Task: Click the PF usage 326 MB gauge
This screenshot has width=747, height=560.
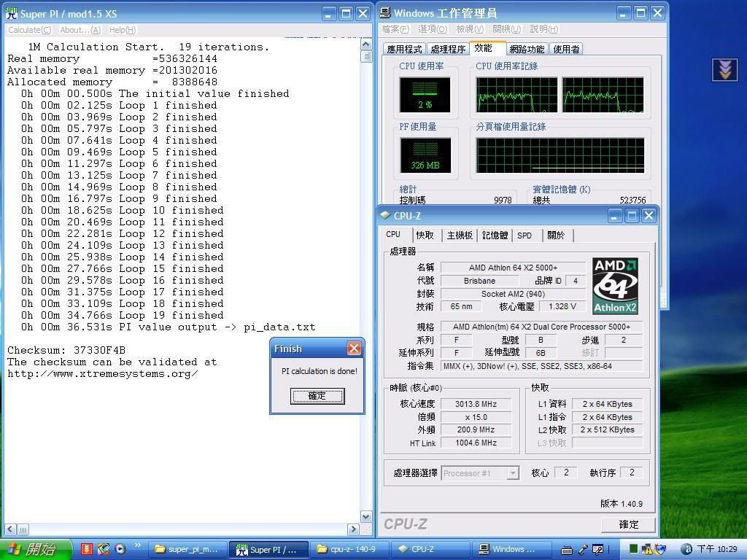Action: click(x=425, y=155)
